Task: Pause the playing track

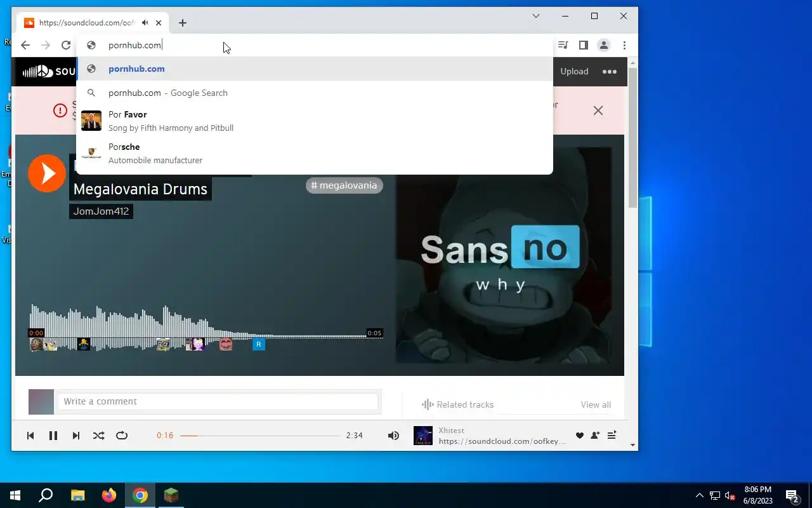Action: click(x=53, y=436)
